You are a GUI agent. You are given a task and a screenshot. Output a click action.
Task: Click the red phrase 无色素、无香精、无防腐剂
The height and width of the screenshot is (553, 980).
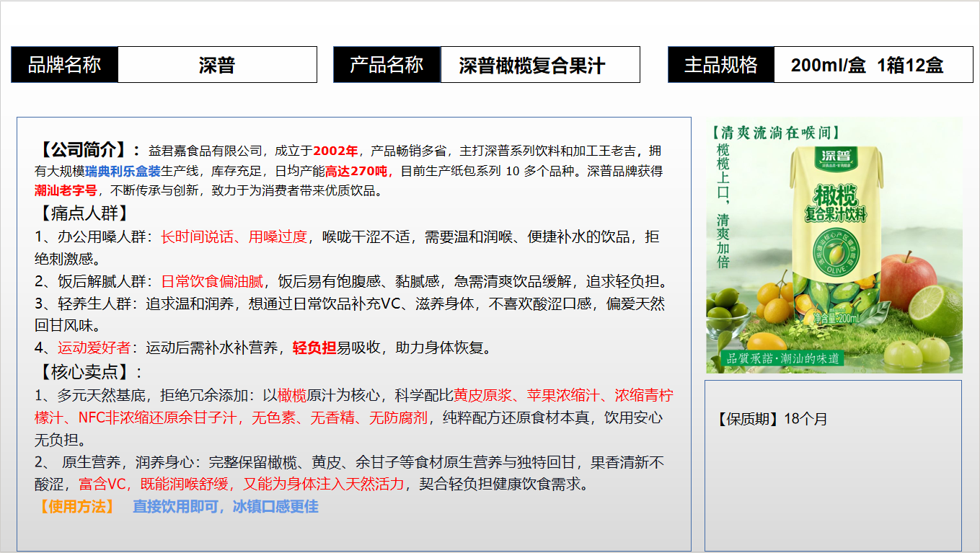tap(340, 416)
